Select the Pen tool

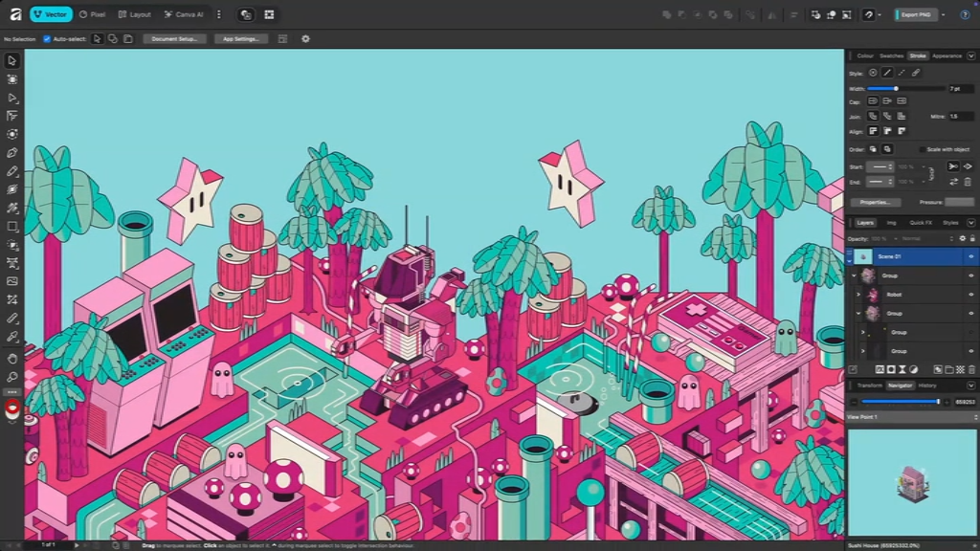coord(11,152)
